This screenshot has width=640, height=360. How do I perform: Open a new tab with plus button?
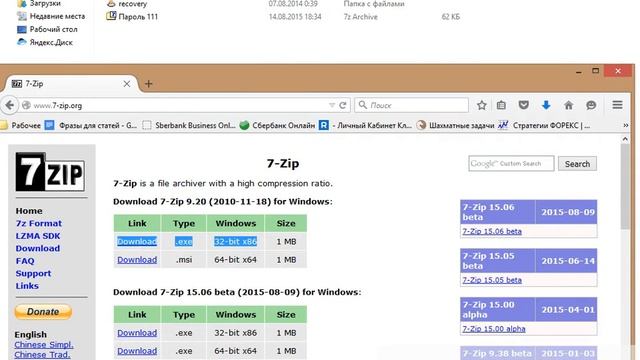pyautogui.click(x=149, y=84)
